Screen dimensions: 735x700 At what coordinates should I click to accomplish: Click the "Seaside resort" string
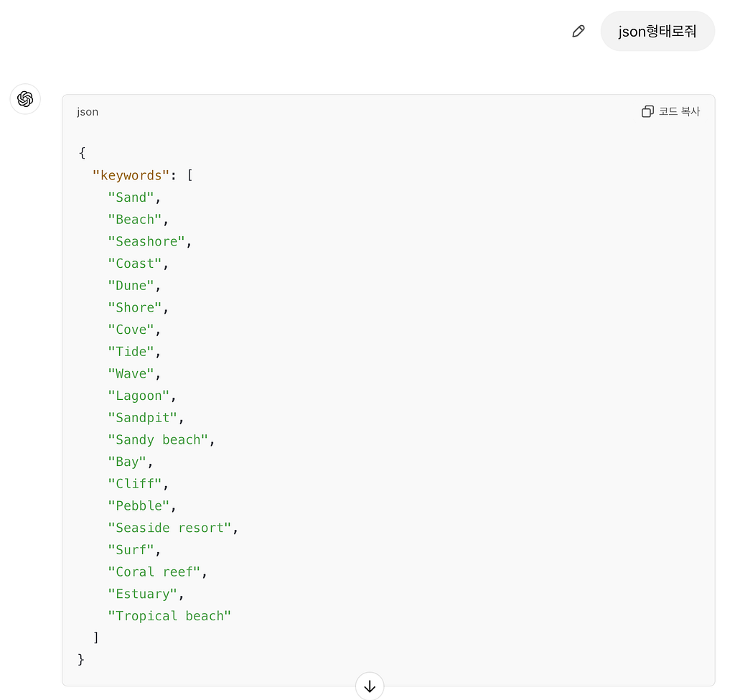(169, 528)
